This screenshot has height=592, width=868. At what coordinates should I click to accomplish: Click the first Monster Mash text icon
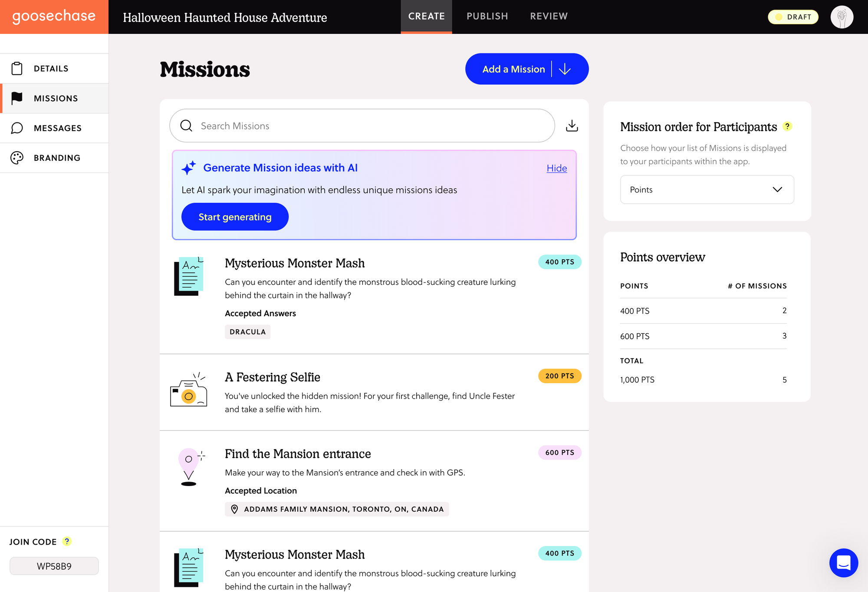pos(189,276)
